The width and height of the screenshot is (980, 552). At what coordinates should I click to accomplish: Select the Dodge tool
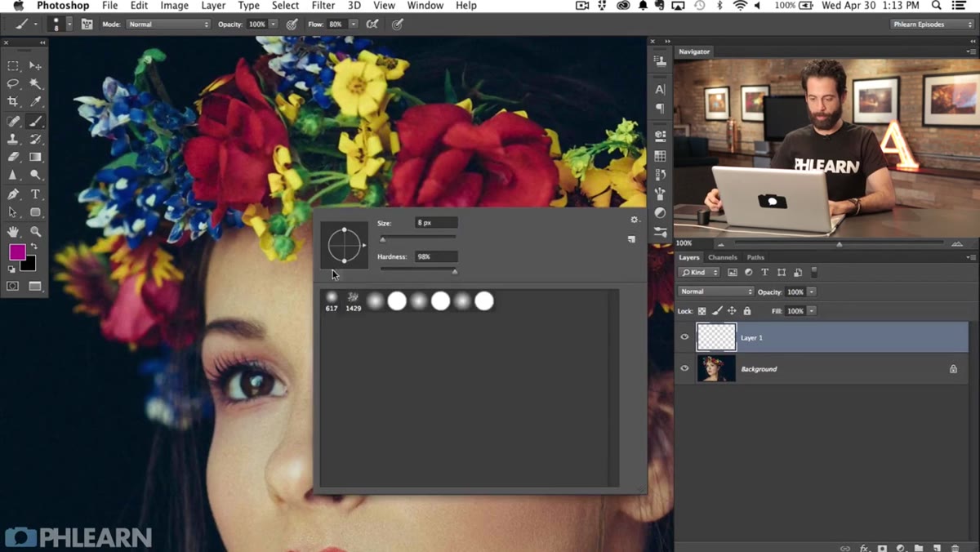point(35,175)
